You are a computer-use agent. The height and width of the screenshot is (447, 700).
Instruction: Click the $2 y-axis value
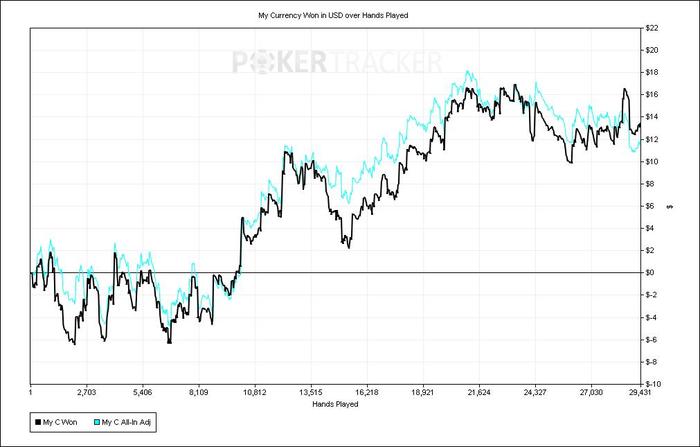tap(650, 251)
